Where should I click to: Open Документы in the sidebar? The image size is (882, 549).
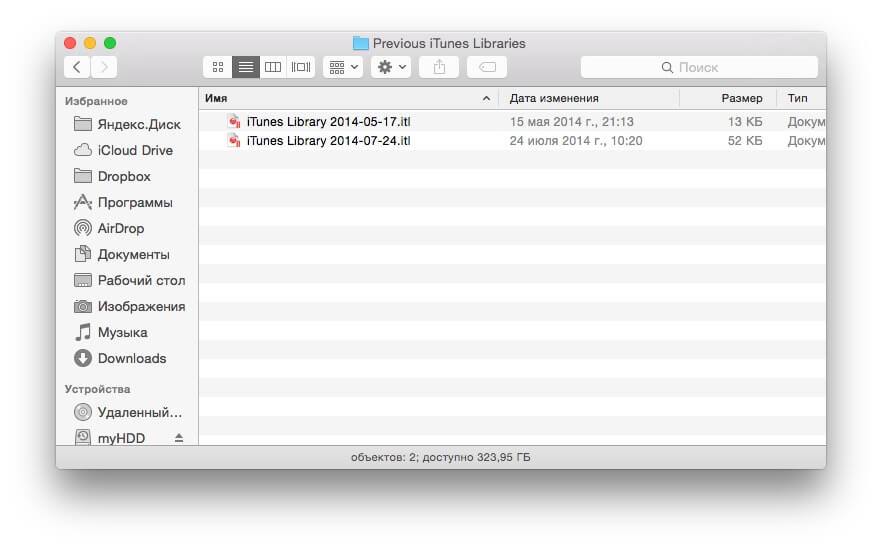[127, 254]
